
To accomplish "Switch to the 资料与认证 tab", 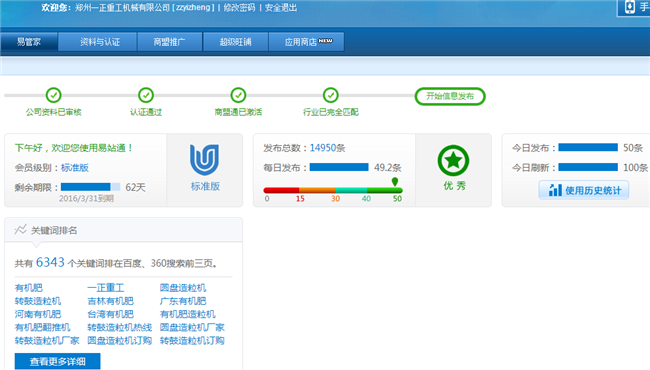I will 98,42.
